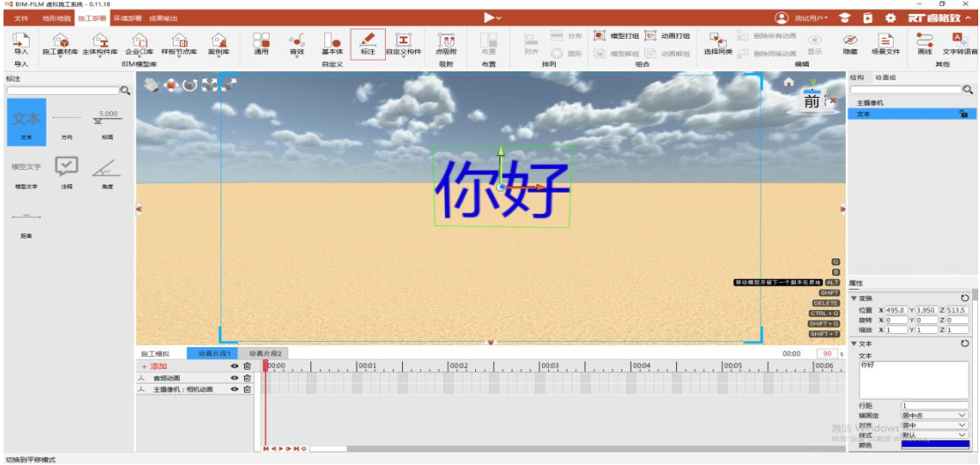Select 主摄像机 in structure list
The image size is (980, 465).
(x=870, y=102)
